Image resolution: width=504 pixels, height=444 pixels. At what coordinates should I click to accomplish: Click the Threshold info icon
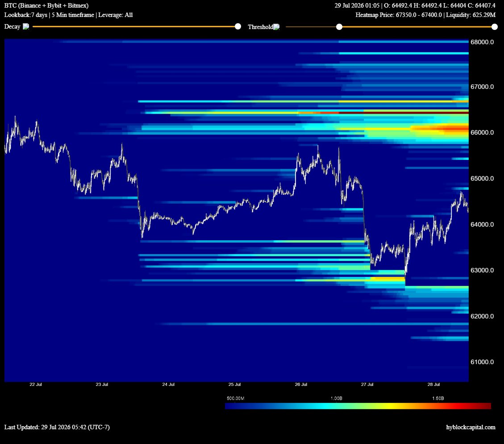click(276, 27)
